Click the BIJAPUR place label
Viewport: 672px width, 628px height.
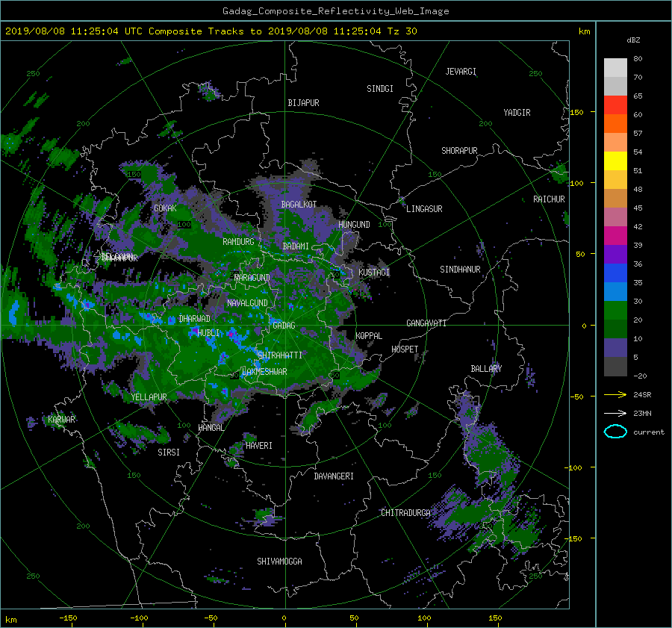[303, 103]
